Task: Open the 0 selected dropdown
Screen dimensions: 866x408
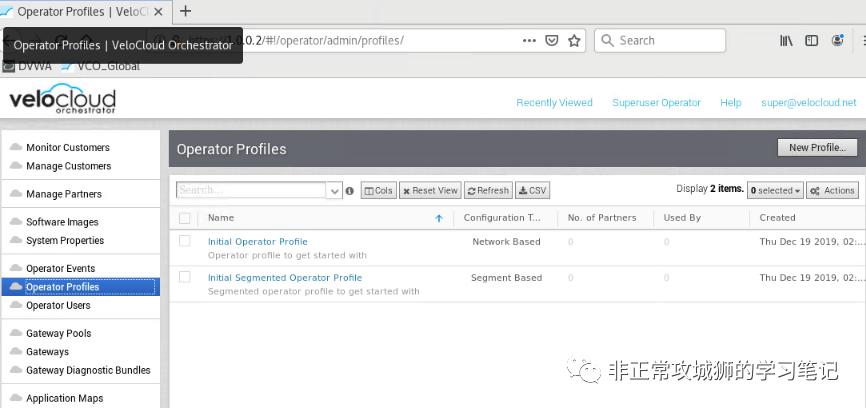Action: (775, 190)
